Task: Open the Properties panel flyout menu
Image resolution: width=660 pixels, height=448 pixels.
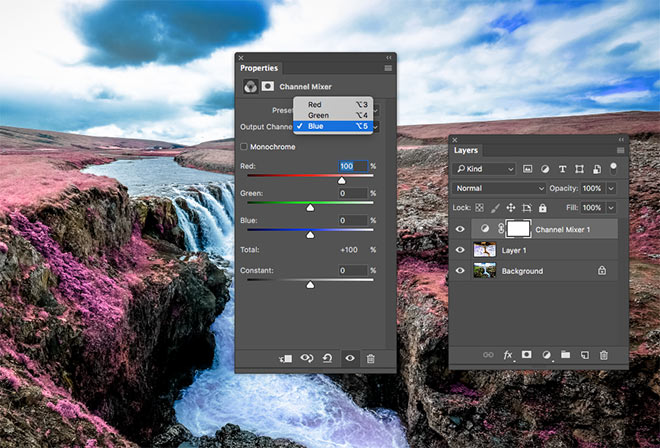Action: click(388, 68)
